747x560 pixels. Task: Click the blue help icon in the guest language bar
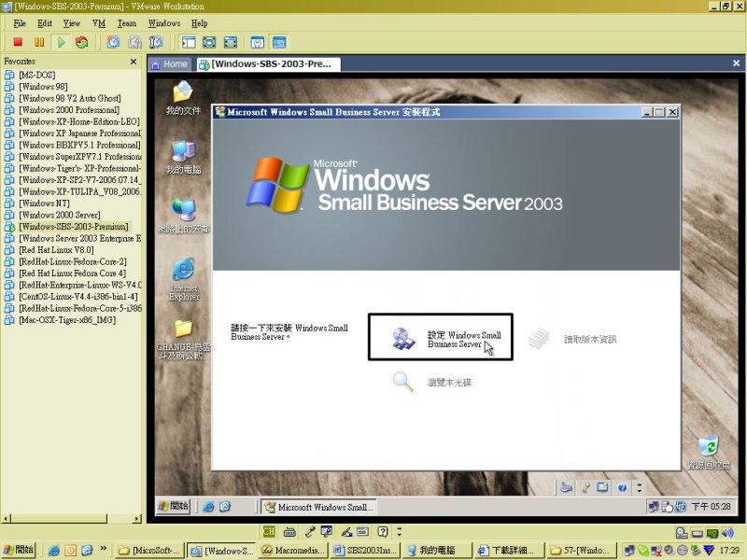[x=622, y=487]
